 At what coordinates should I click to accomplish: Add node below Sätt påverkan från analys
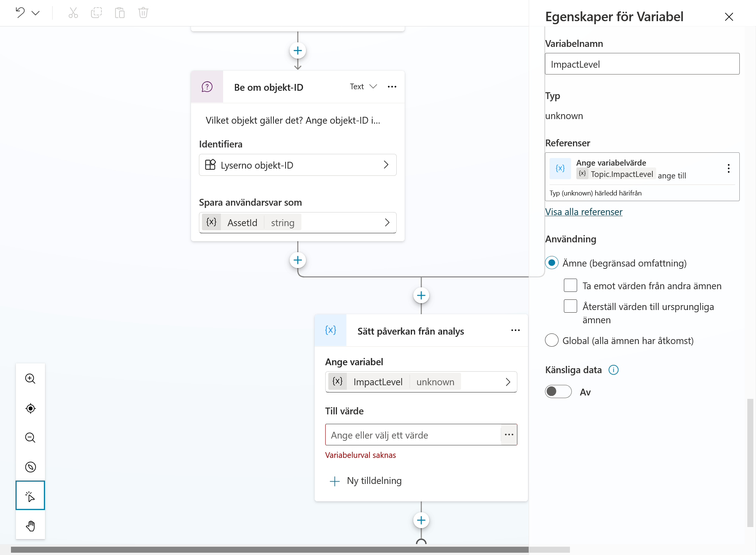tap(421, 520)
